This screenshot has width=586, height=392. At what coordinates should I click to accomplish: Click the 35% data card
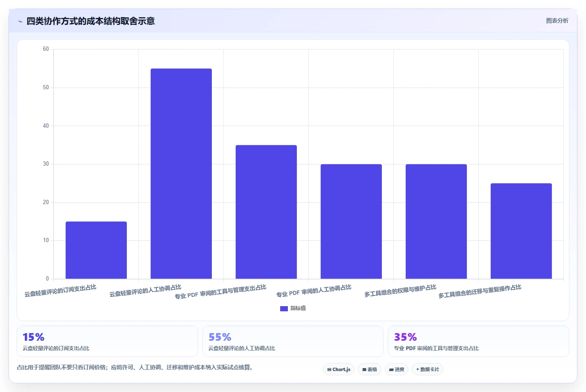(x=478, y=341)
